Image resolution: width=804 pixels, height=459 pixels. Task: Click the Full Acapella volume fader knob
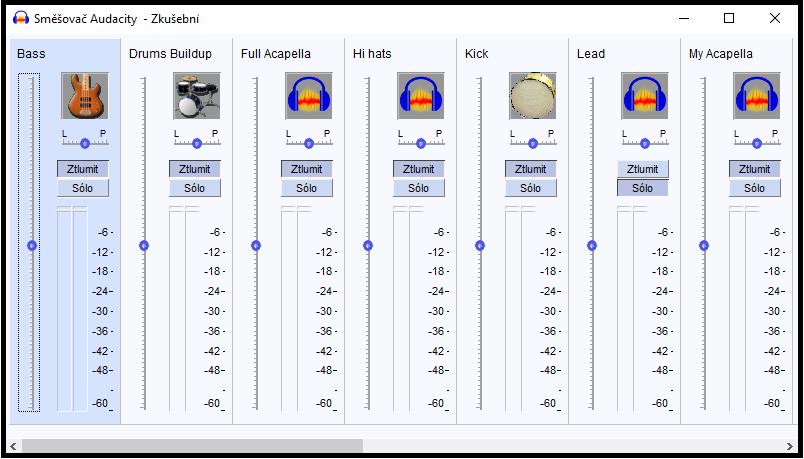[x=256, y=246]
